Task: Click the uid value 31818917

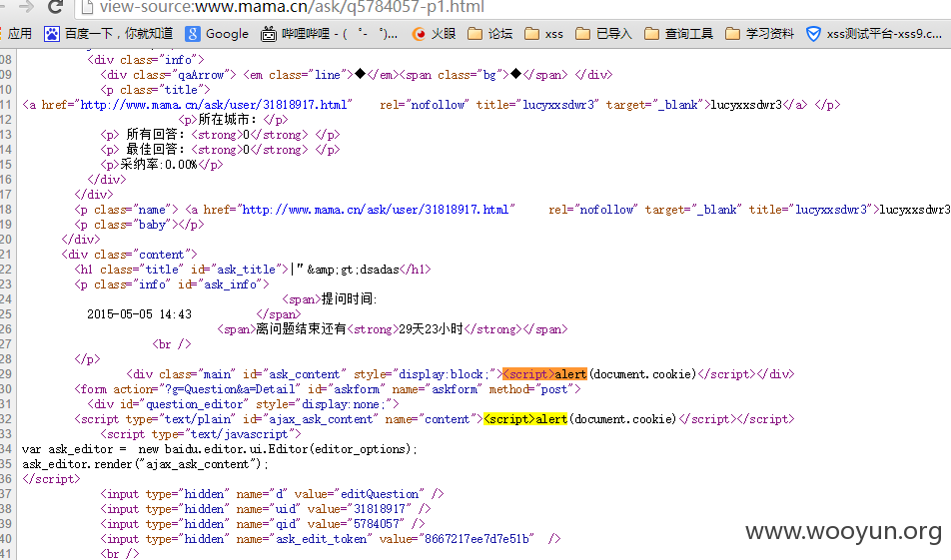Action: point(380,508)
